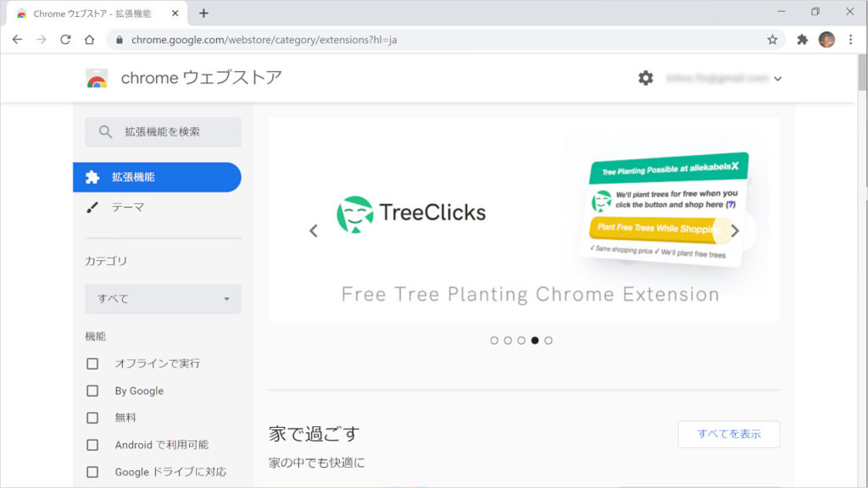Image resolution: width=868 pixels, height=488 pixels.
Task: Advance the carousel with the right arrow
Action: (737, 230)
